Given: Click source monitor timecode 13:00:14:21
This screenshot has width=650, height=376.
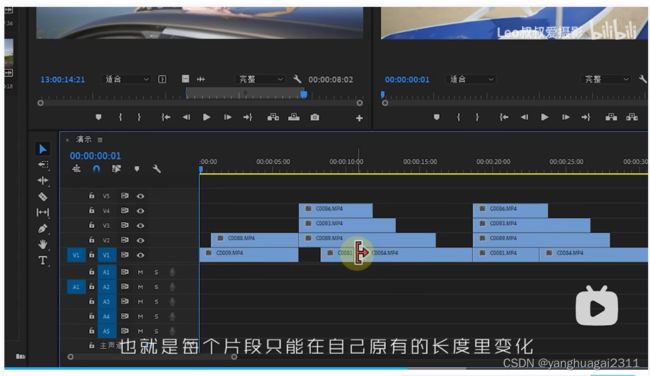Looking at the screenshot, I should coord(63,79).
